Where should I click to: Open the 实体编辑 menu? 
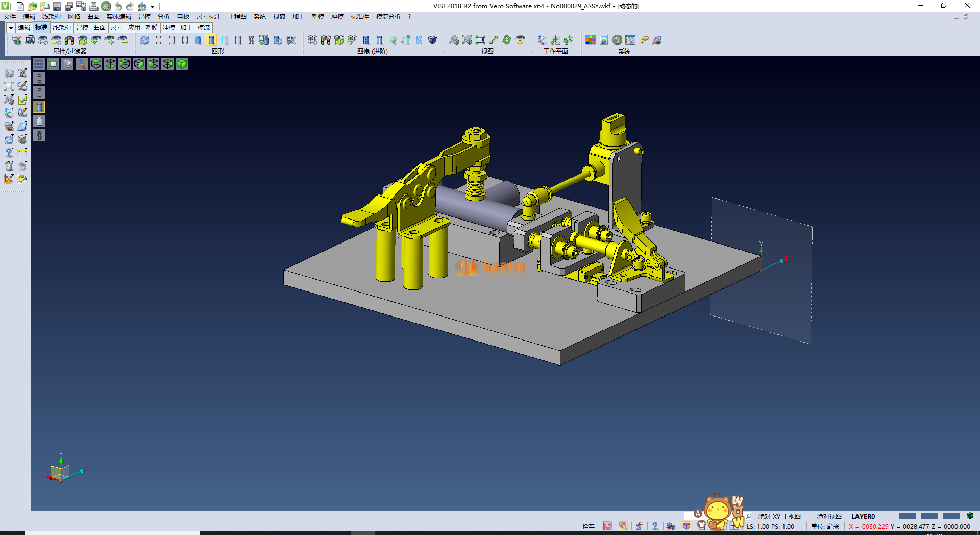point(118,17)
